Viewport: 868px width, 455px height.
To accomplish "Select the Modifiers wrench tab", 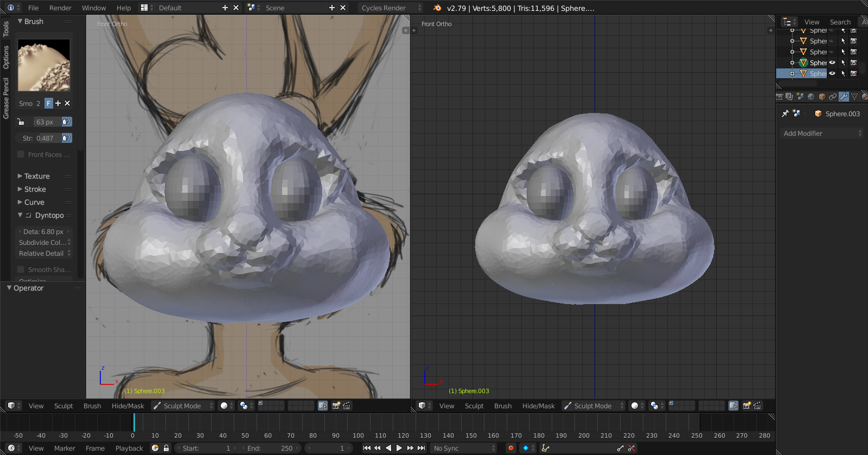I will point(844,97).
